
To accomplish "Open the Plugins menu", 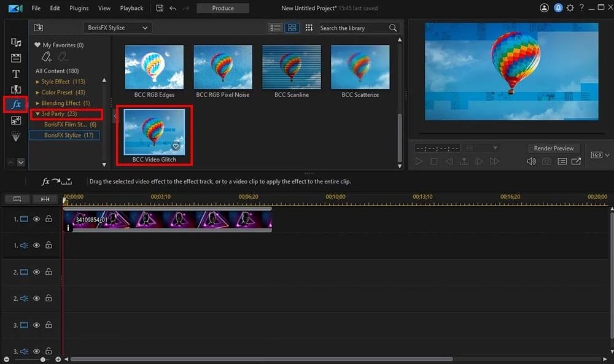I will (79, 8).
